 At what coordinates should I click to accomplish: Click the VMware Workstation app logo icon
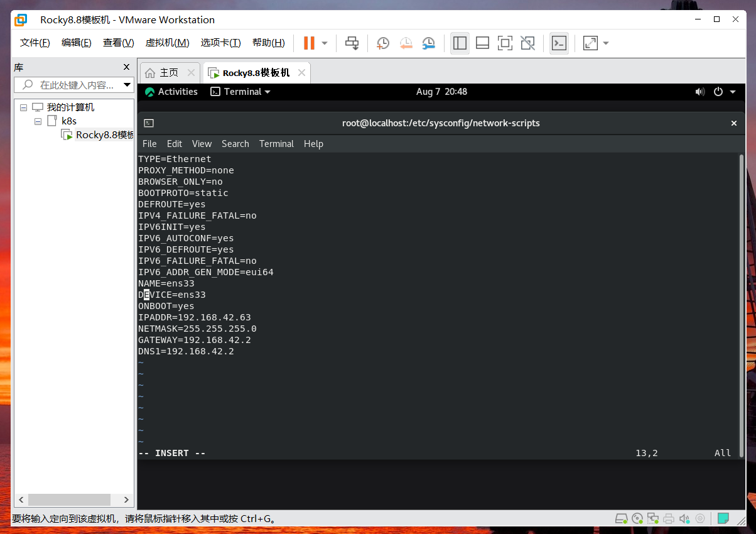21,19
